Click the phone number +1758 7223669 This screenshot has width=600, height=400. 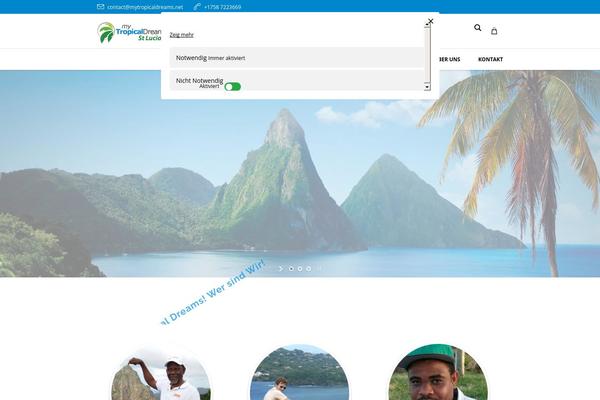click(x=222, y=7)
